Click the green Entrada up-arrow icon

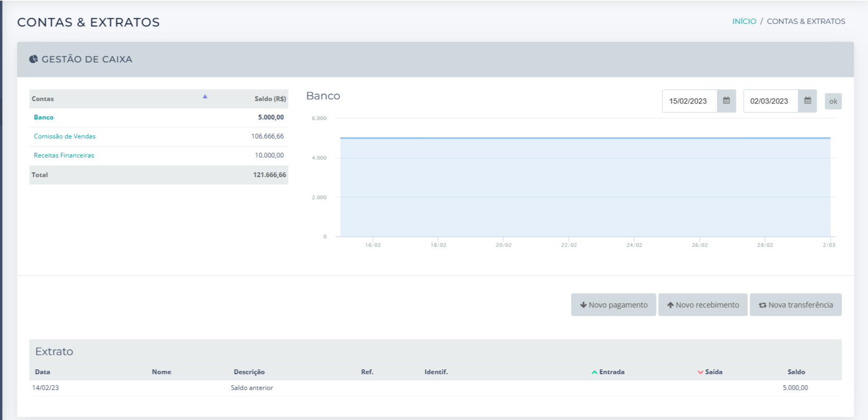click(595, 372)
